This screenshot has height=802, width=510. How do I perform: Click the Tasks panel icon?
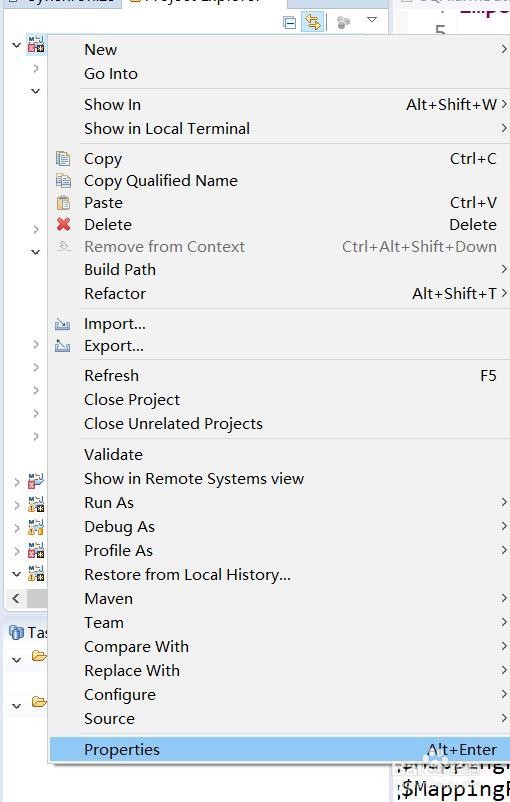coord(16,633)
